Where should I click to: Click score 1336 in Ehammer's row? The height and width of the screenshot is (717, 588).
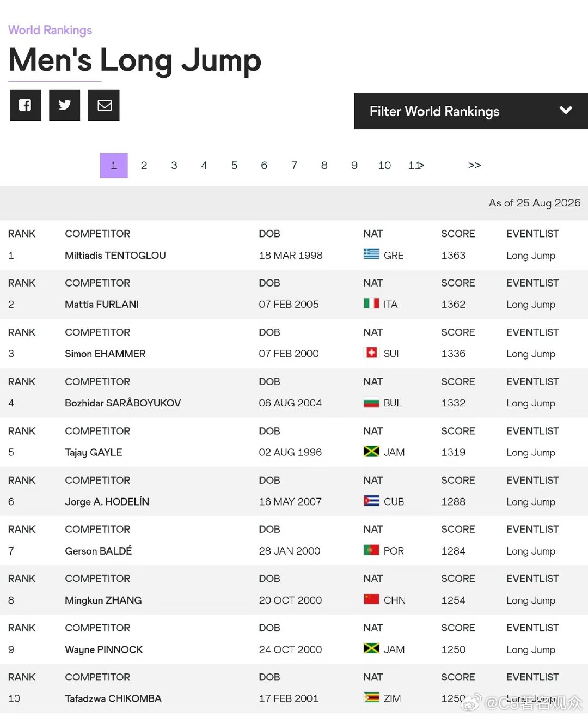pos(454,354)
